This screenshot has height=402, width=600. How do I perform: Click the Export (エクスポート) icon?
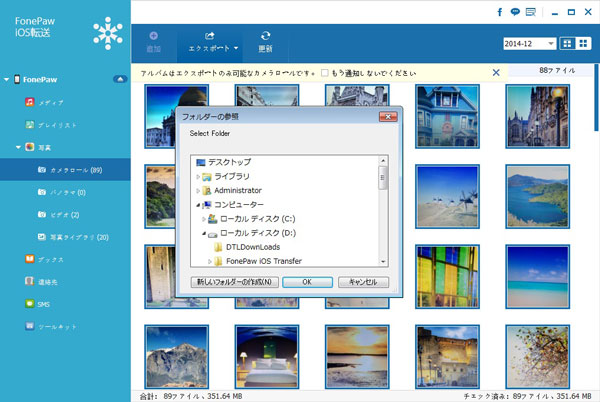[210, 36]
